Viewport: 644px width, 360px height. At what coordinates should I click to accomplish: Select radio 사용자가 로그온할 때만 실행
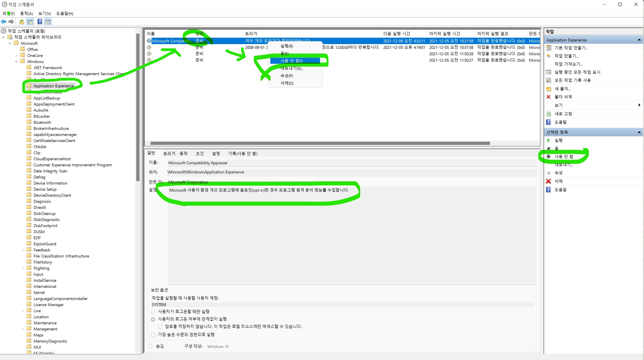[x=153, y=312]
